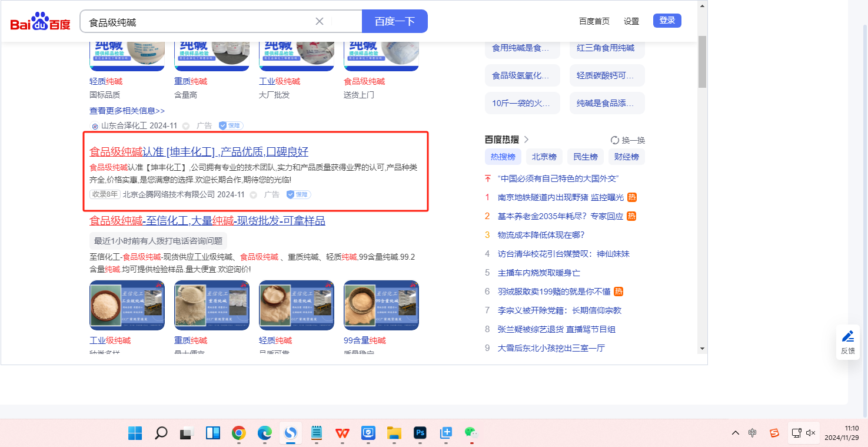This screenshot has width=868, height=447.
Task: Open WPS Office from the taskbar
Action: click(x=342, y=433)
